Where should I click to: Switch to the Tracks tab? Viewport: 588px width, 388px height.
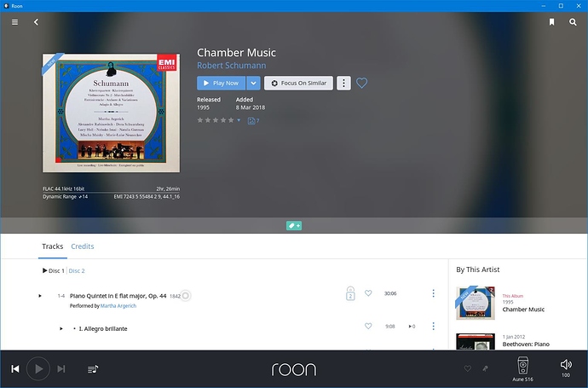click(x=53, y=246)
